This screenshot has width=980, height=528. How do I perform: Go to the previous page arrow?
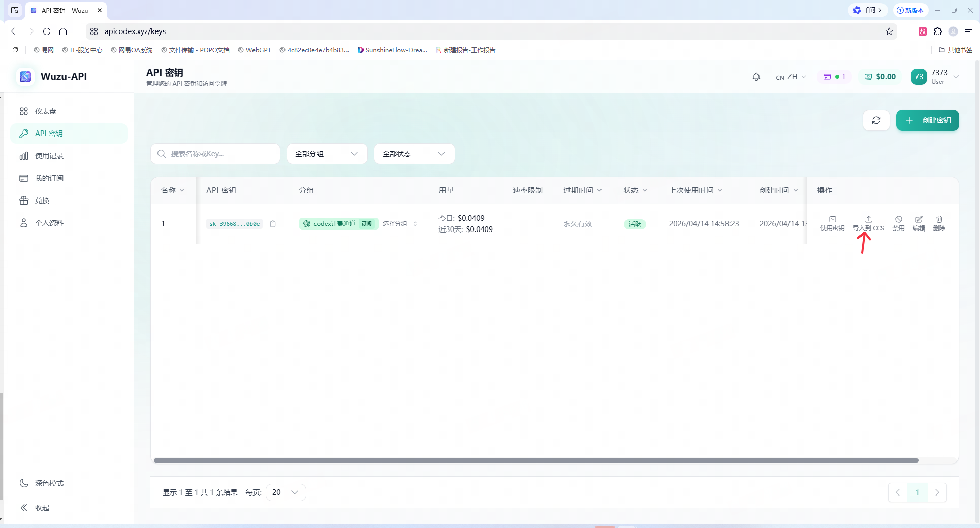[898, 492]
